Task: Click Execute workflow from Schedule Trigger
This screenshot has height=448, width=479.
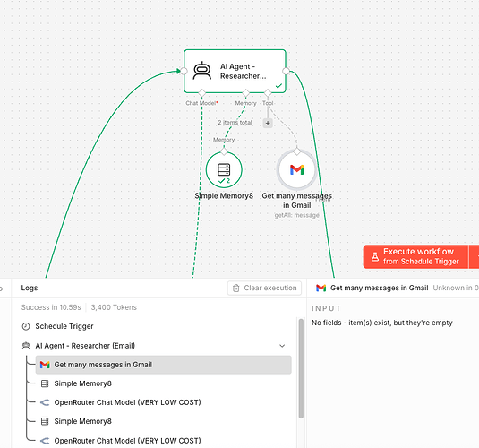Action: pyautogui.click(x=415, y=257)
